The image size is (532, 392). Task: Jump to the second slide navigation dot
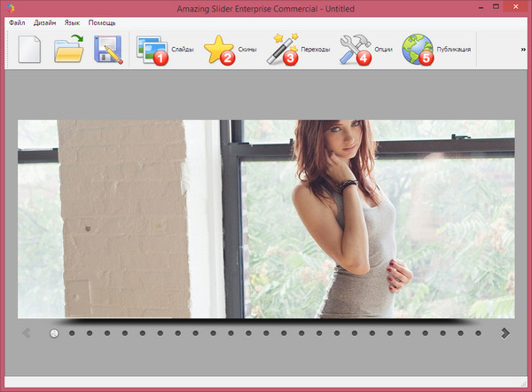click(72, 333)
